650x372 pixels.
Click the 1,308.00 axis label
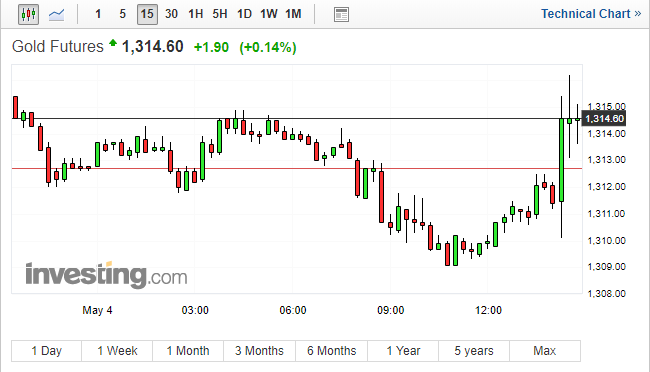coord(606,294)
